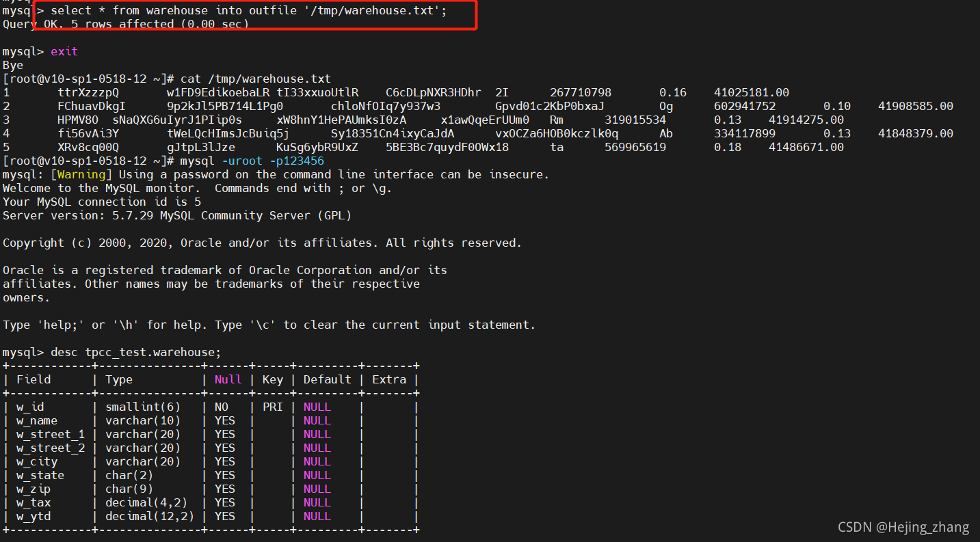The image size is (980, 542).
Task: Click the PRI key indicator for w_id
Action: (x=272, y=406)
